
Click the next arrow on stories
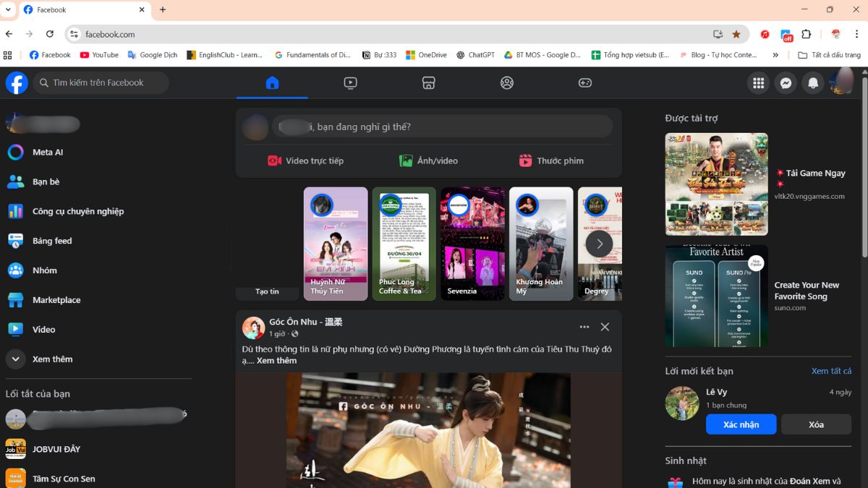[x=599, y=244]
